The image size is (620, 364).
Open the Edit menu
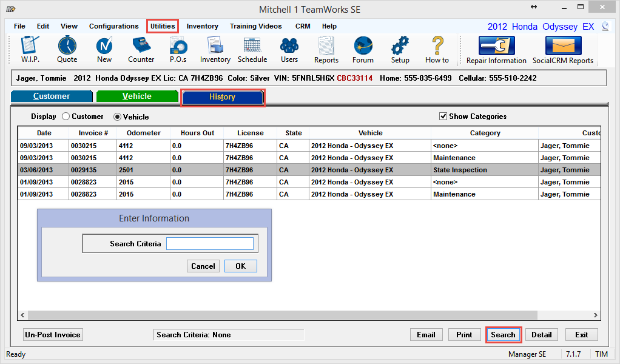point(42,26)
